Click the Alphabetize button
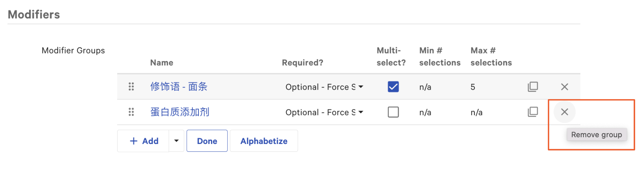This screenshot has height=172, width=644. coord(264,141)
